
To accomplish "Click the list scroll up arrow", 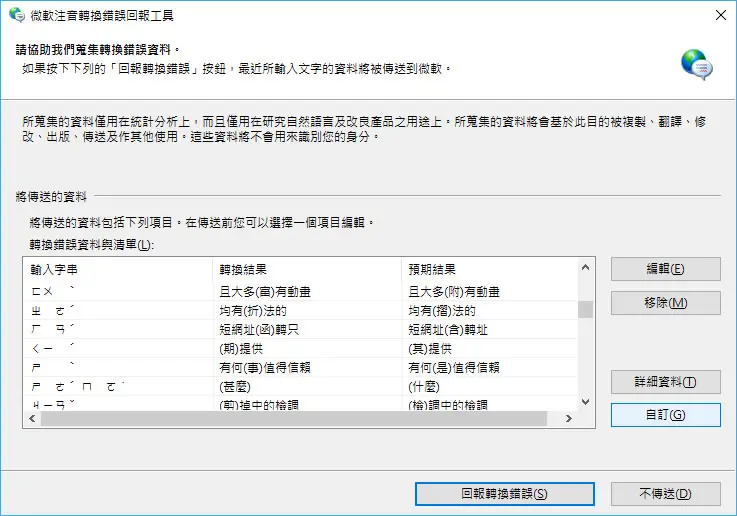I will point(585,267).
